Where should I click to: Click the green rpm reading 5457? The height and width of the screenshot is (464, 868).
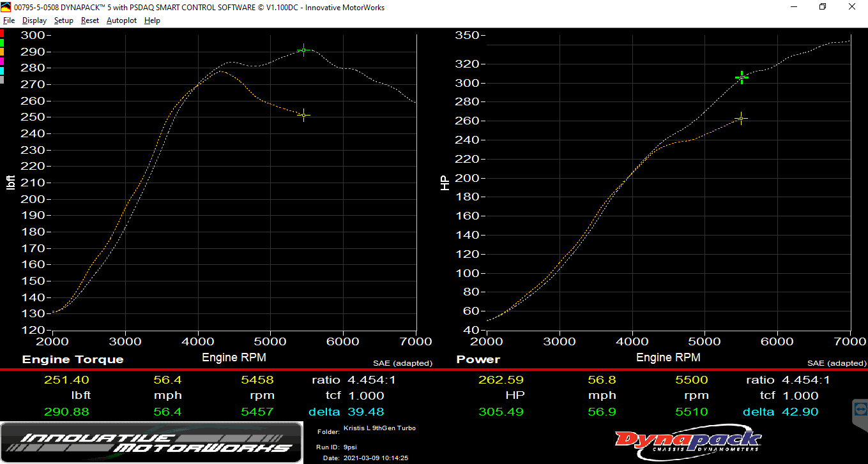257,412
